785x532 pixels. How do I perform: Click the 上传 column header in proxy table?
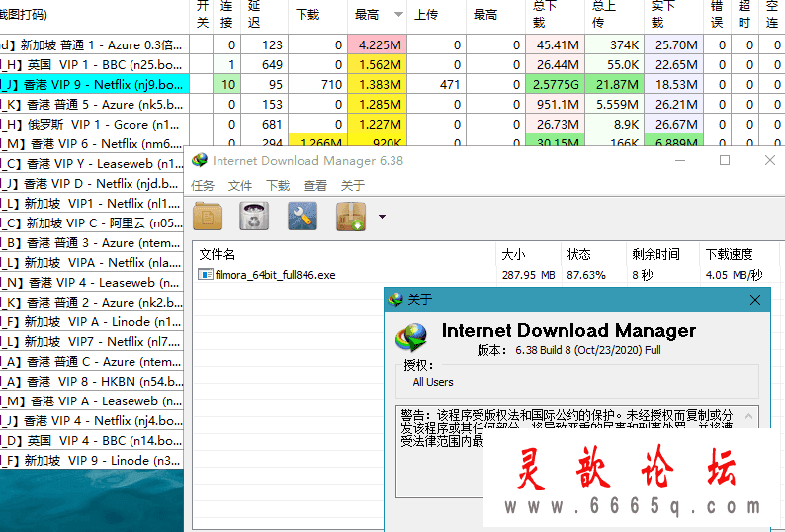tap(437, 15)
